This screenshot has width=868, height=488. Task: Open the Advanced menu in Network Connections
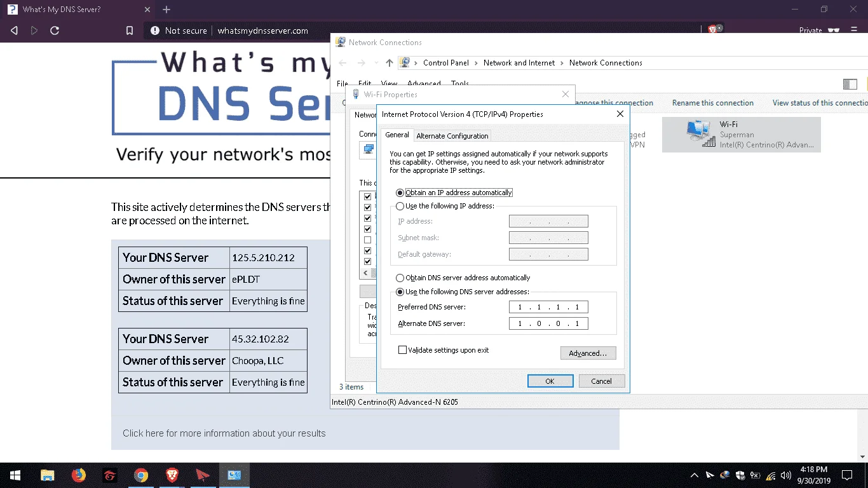(424, 83)
